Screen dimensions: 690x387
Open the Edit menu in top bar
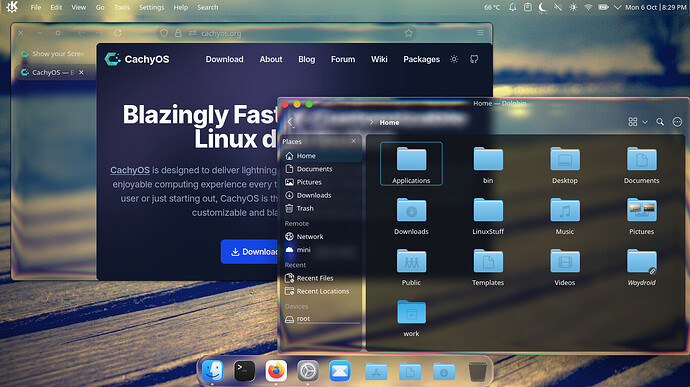pos(56,7)
